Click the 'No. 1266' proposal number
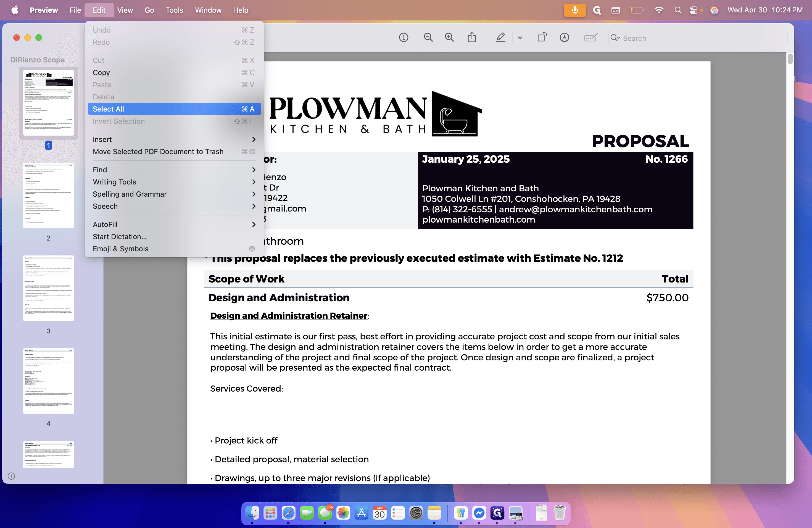Screen dimensions: 812x528 [666, 159]
